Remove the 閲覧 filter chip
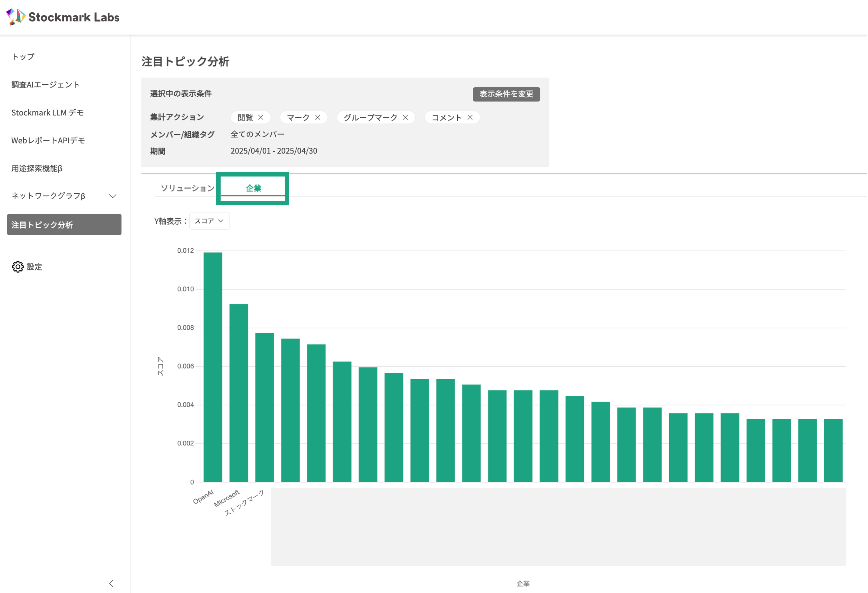The height and width of the screenshot is (593, 868). click(261, 118)
